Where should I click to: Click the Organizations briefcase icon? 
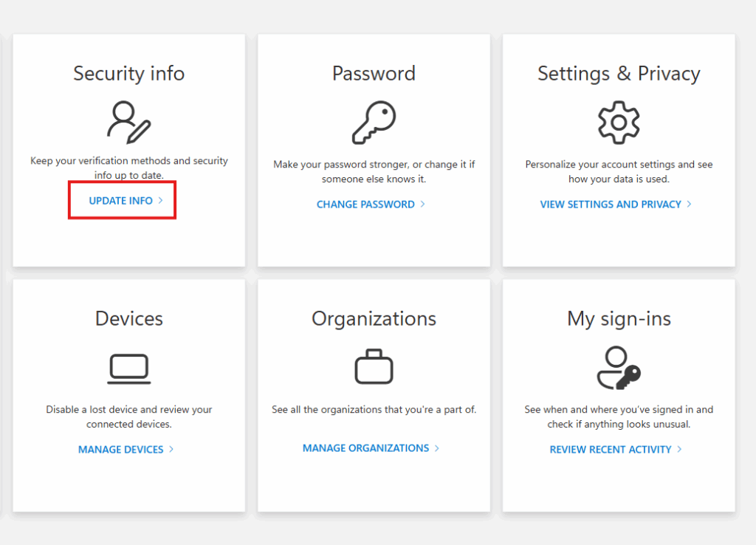(374, 366)
